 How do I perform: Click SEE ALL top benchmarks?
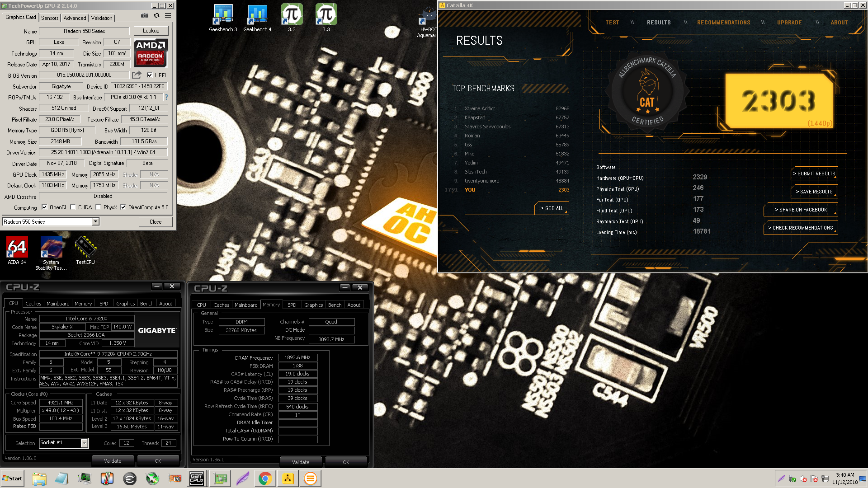(552, 208)
